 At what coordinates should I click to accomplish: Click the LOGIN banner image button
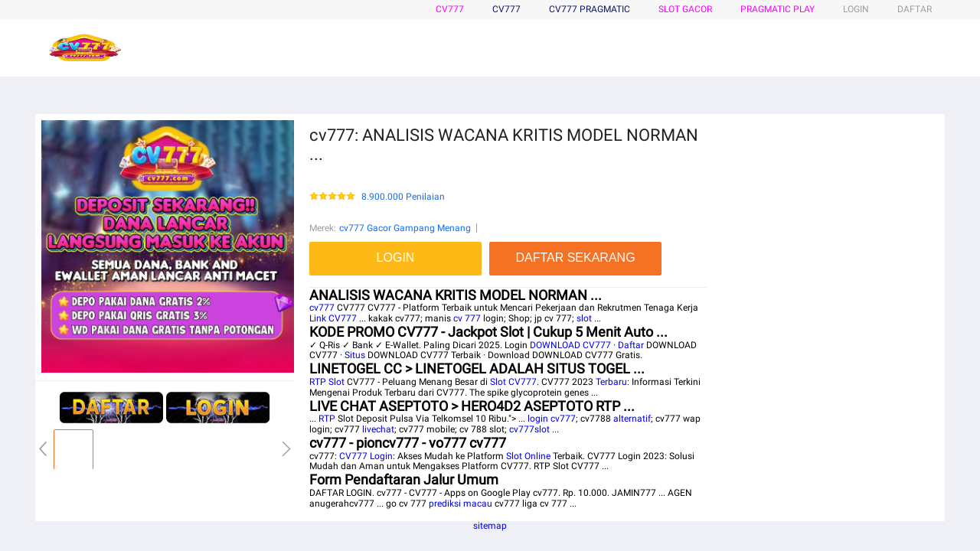pyautogui.click(x=217, y=407)
